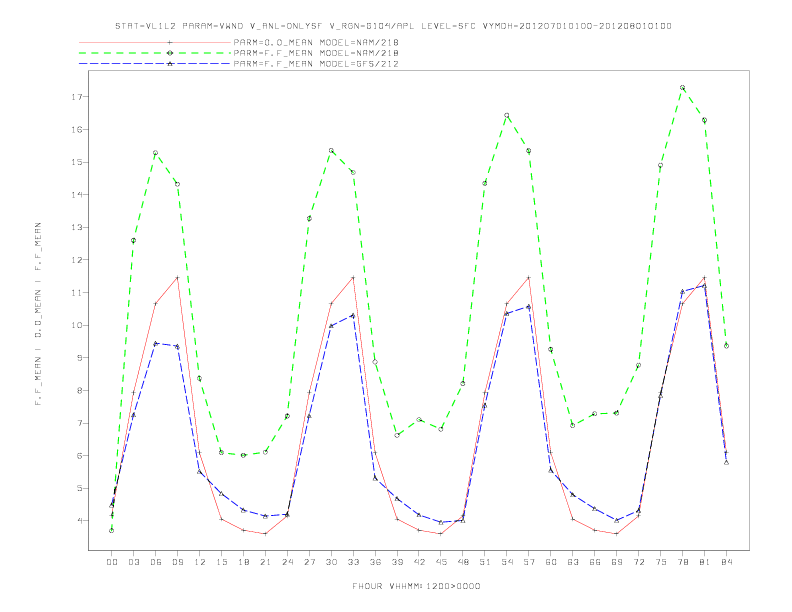The image size is (792, 612).
Task: Click the x-axis title FHOUR VHHMM:1200>0000
Action: 416,586
